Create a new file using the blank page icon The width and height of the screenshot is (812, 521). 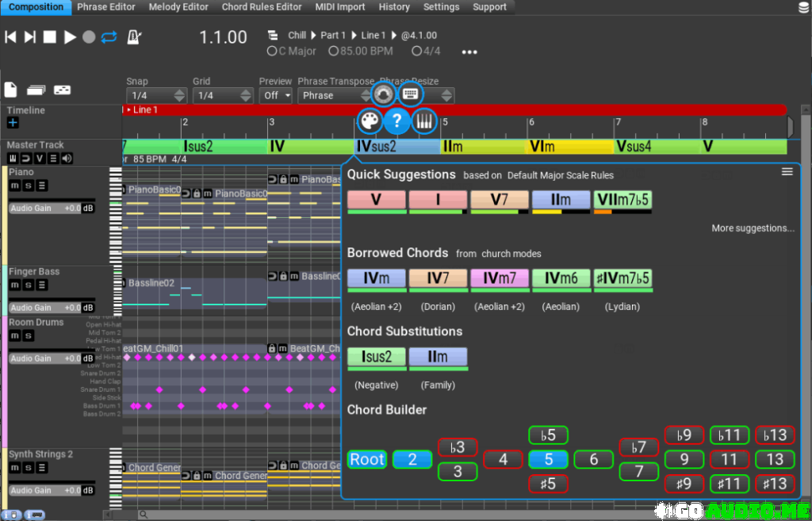pyautogui.click(x=10, y=90)
